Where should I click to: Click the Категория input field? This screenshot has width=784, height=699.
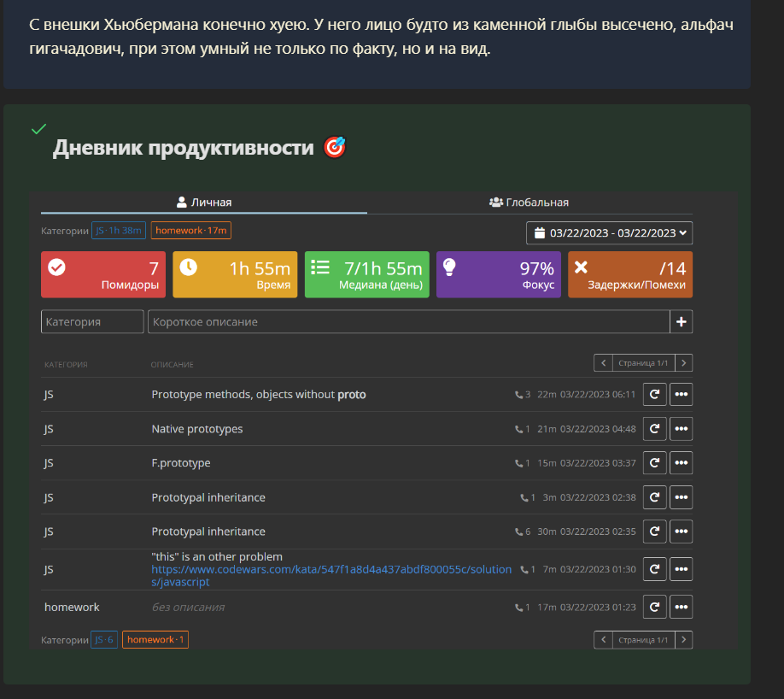point(92,322)
